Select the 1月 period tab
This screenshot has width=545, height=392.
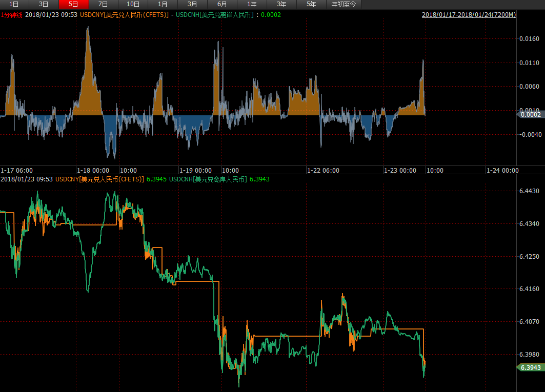[x=163, y=4]
